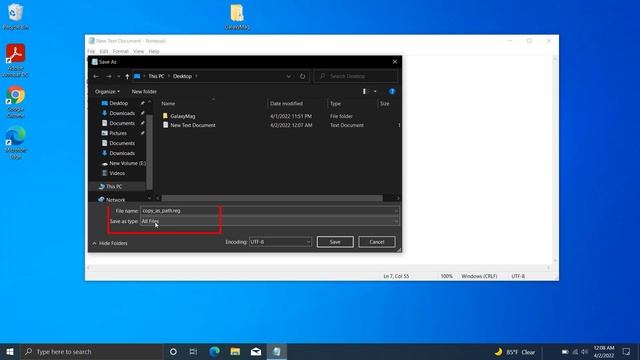Open Edge from the taskbar

(x=214, y=351)
